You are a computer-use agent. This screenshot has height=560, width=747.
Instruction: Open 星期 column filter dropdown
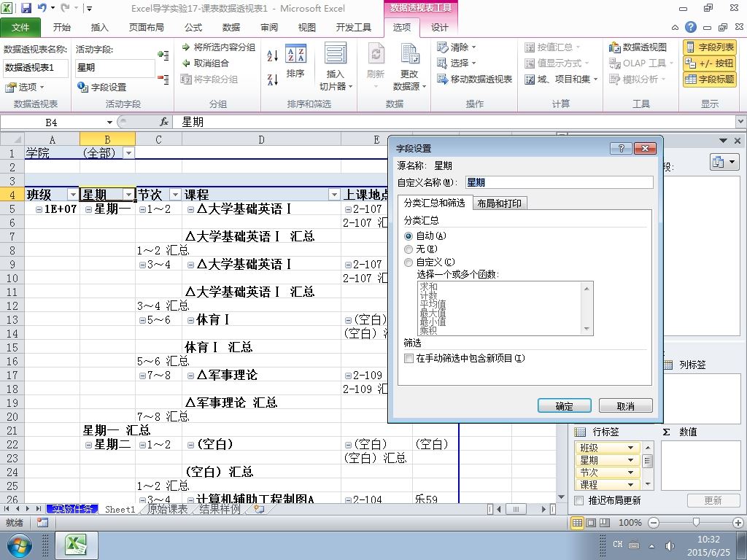point(128,195)
